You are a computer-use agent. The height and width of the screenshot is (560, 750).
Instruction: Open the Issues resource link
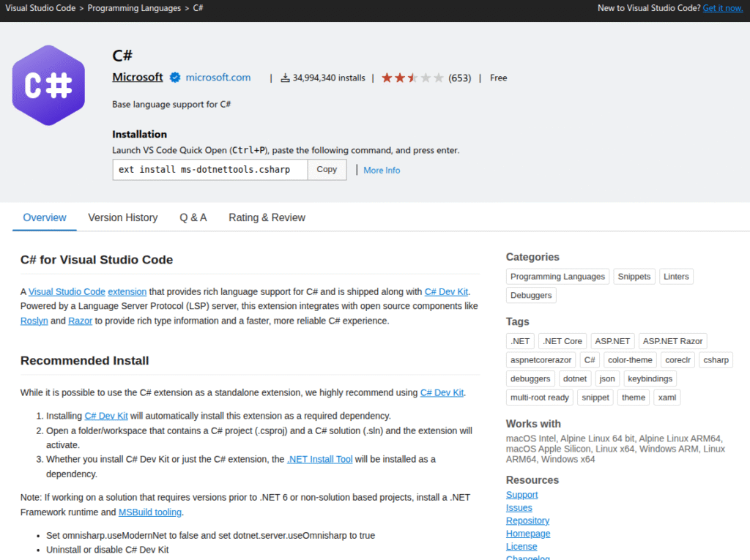(x=519, y=508)
